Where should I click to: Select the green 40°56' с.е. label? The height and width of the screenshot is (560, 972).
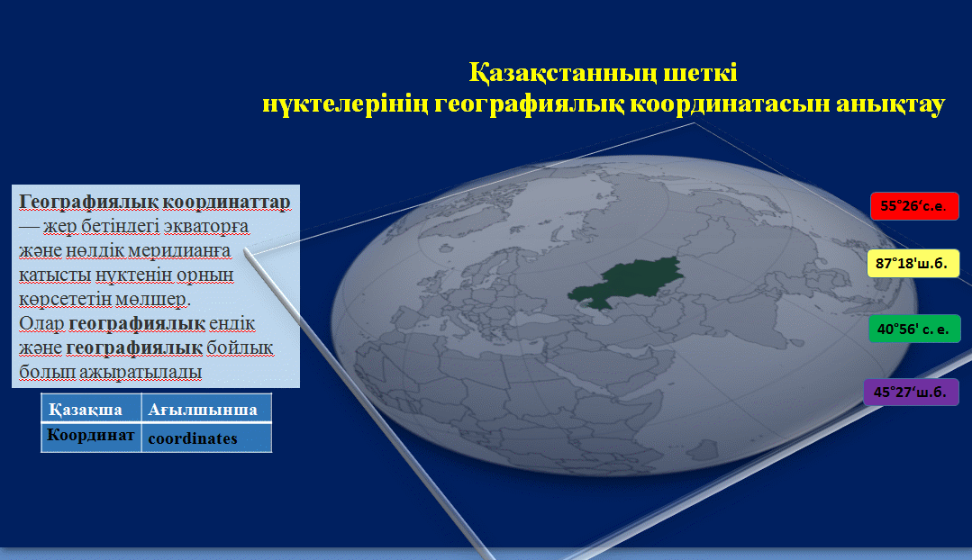coord(914,329)
